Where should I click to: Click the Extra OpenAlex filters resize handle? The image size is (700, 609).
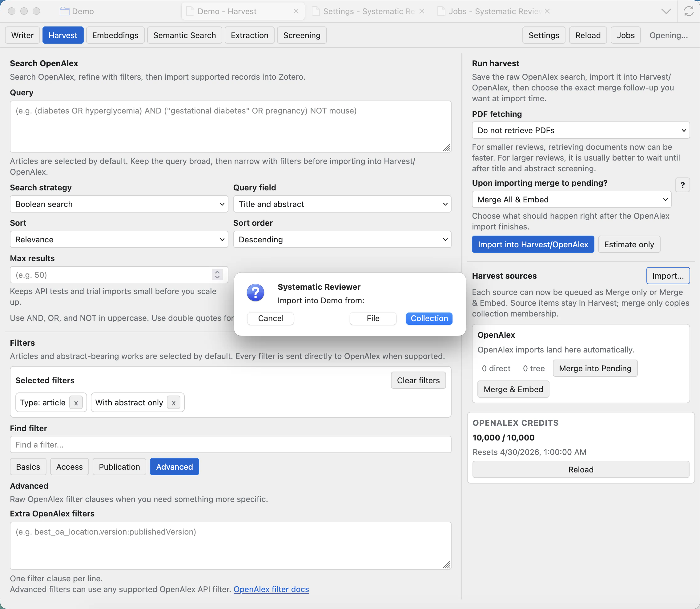point(447,564)
